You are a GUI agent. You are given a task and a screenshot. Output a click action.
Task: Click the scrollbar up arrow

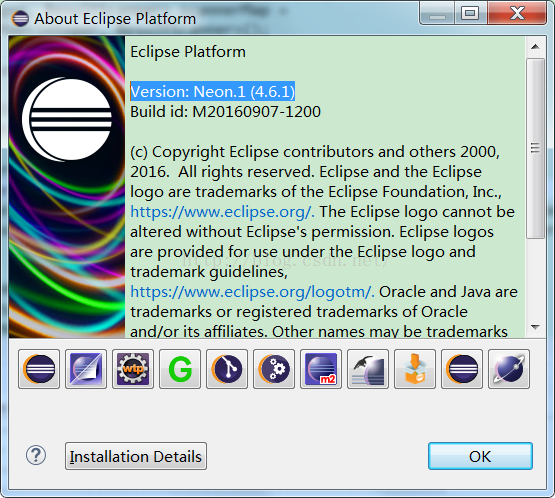[536, 47]
